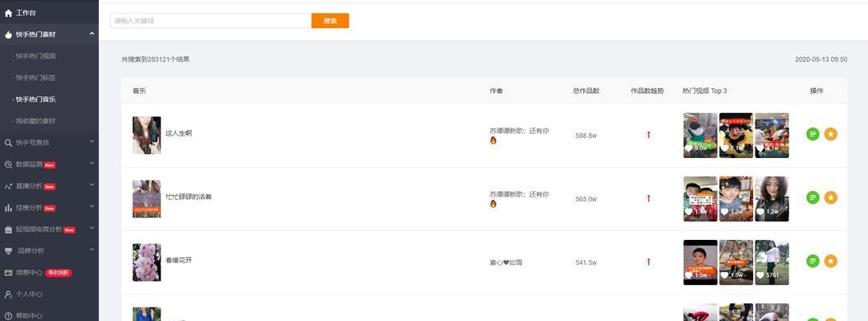
Task: Click the 588.8w total works value
Action: 586,136
